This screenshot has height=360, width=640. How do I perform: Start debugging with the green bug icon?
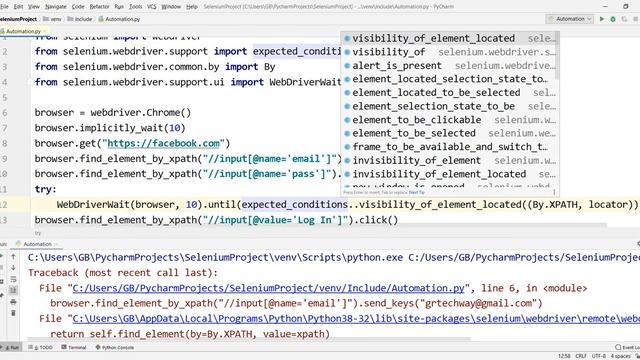click(613, 19)
